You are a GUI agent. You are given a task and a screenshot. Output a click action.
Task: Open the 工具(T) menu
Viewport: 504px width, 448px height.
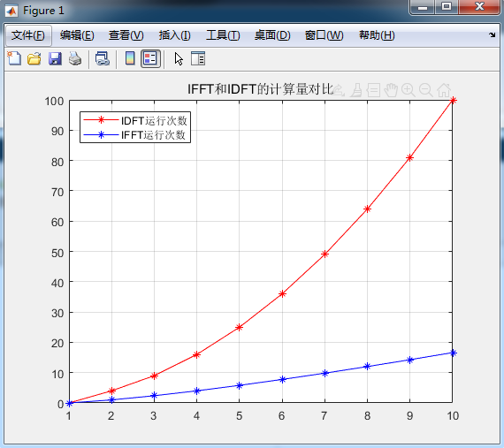point(223,35)
